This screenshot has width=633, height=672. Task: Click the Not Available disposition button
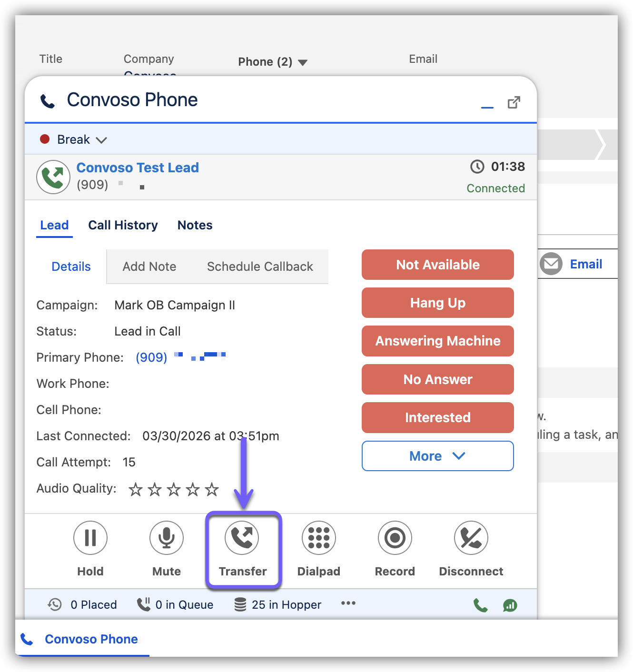[x=437, y=265]
